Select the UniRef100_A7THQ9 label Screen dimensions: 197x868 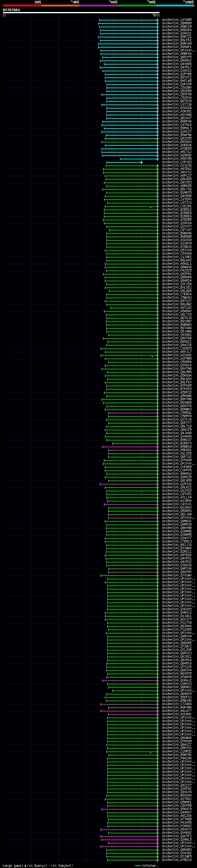point(176,819)
